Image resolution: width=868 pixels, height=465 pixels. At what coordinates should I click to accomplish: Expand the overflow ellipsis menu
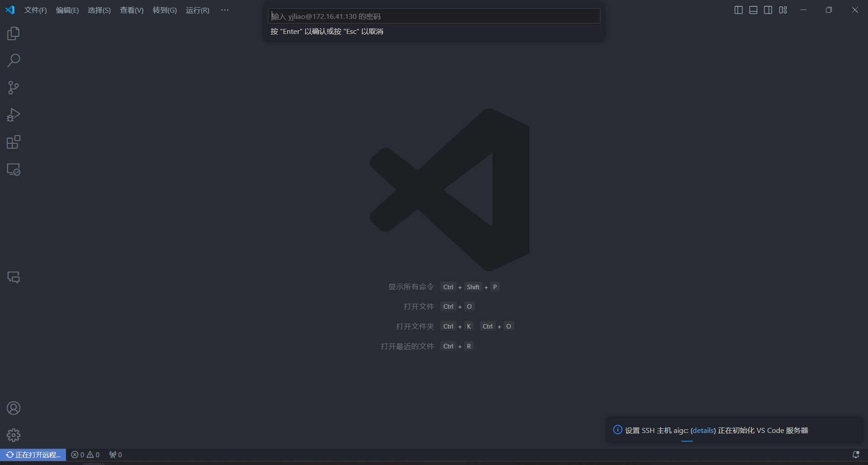tap(225, 10)
